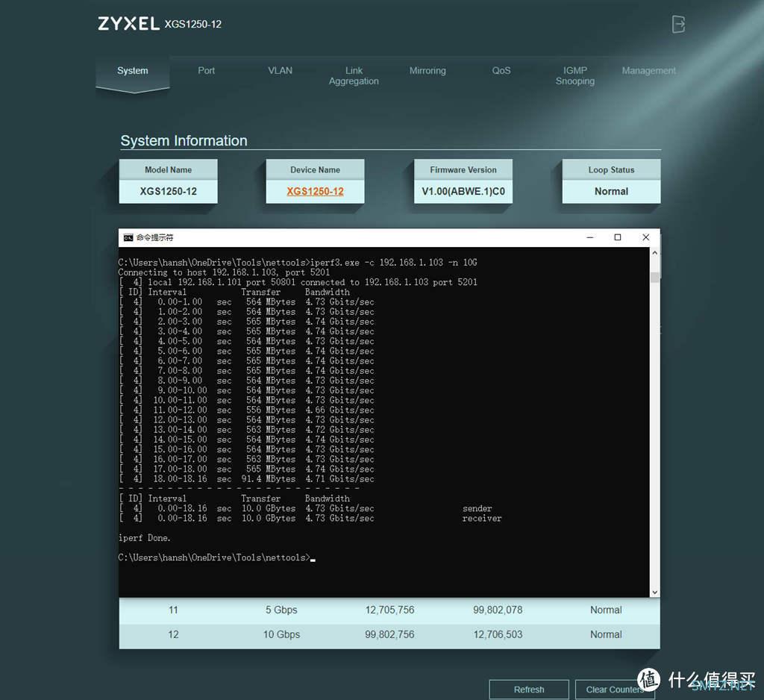Open the Management tab
Screen dimensions: 764x700
point(648,71)
